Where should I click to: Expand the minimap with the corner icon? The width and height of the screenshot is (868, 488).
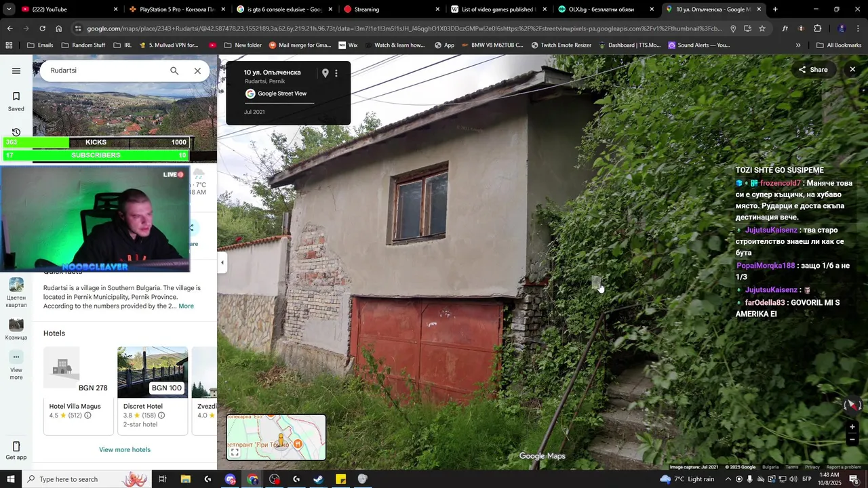tap(235, 452)
